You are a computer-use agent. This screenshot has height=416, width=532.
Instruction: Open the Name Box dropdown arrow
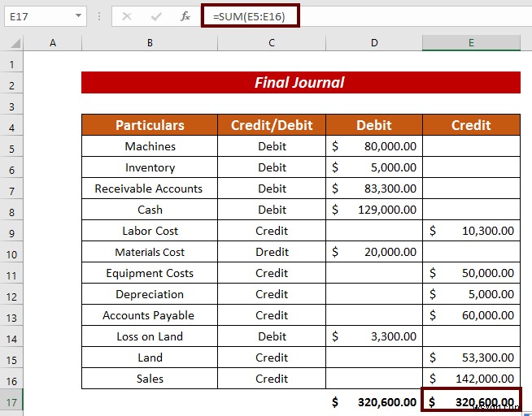[x=78, y=15]
